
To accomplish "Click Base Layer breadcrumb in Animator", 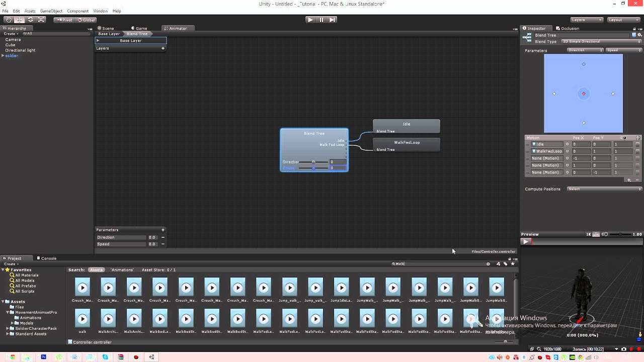I will pyautogui.click(x=109, y=34).
